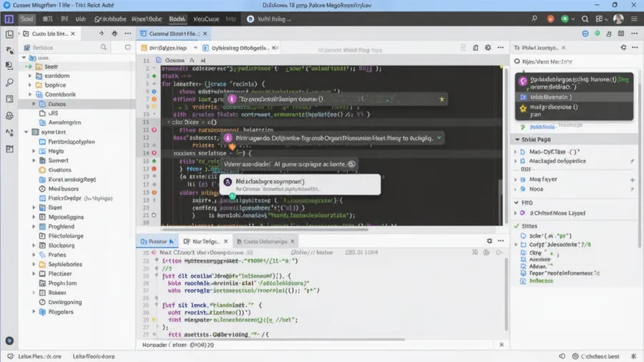Image resolution: width=644 pixels, height=362 pixels.
Task: Toggle the blue gutter marker on line 6
Action: pos(155,92)
